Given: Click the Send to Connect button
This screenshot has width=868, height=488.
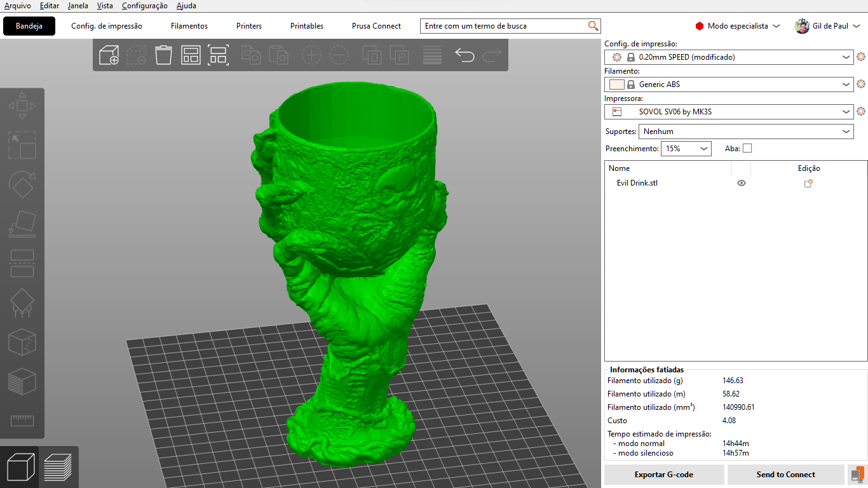Looking at the screenshot, I should click(x=786, y=475).
